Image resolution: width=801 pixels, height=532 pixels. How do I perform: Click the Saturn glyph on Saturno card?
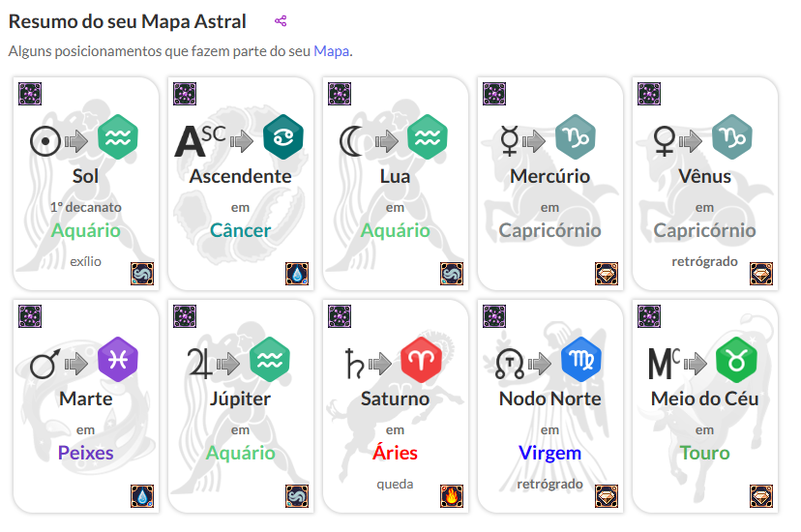(x=354, y=364)
